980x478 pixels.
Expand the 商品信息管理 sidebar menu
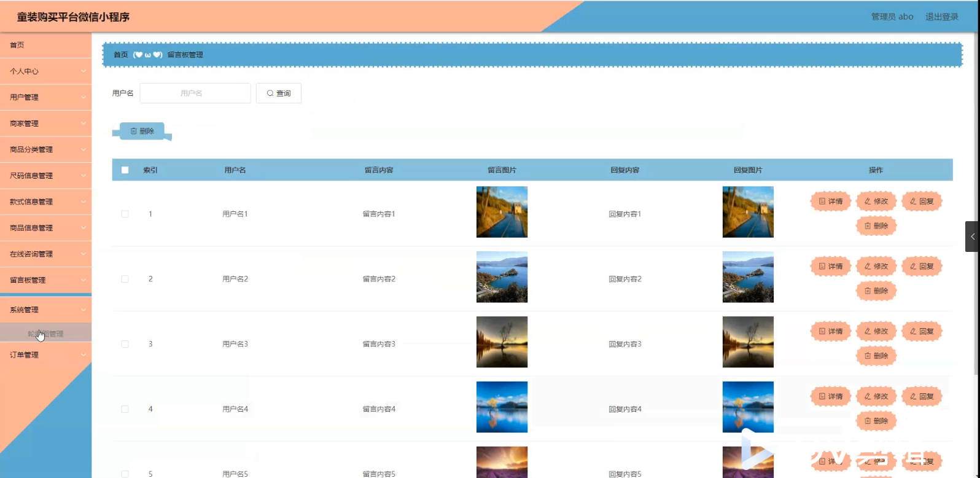coord(45,228)
